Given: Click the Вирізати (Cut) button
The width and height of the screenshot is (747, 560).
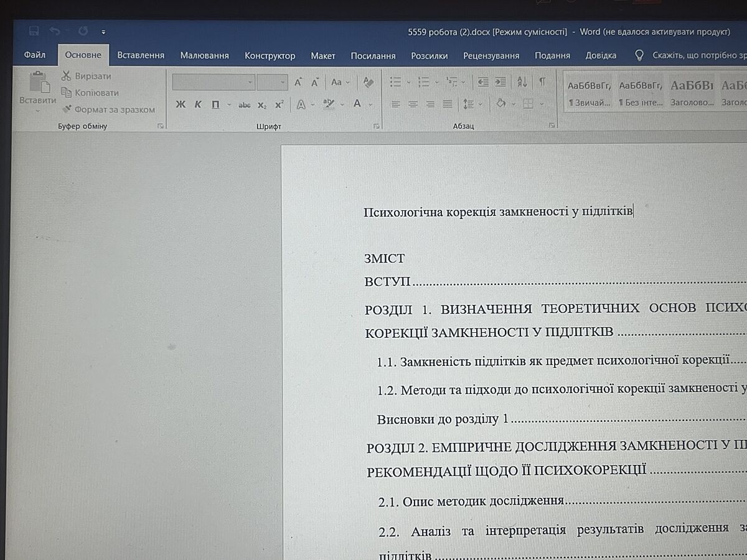Looking at the screenshot, I should pos(86,76).
